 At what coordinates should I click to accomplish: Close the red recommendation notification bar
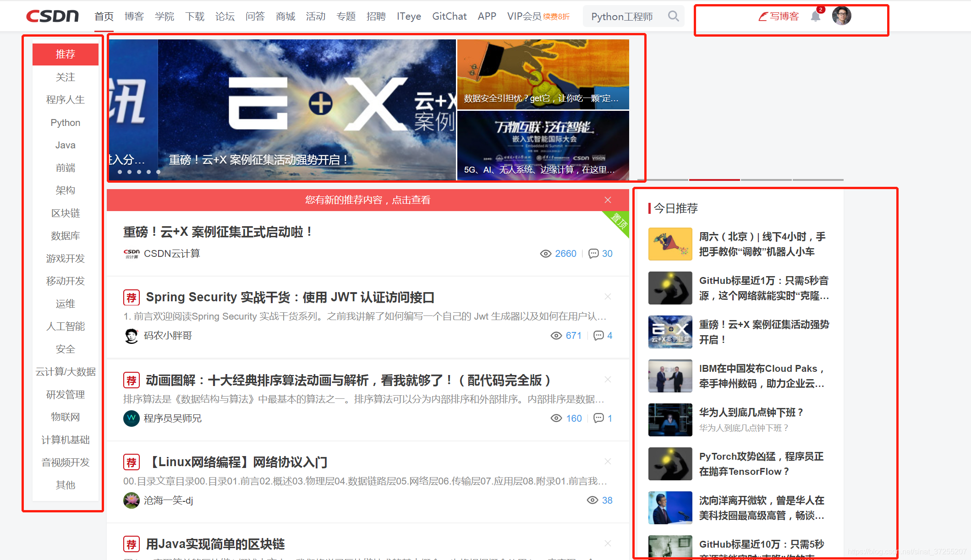coord(608,200)
